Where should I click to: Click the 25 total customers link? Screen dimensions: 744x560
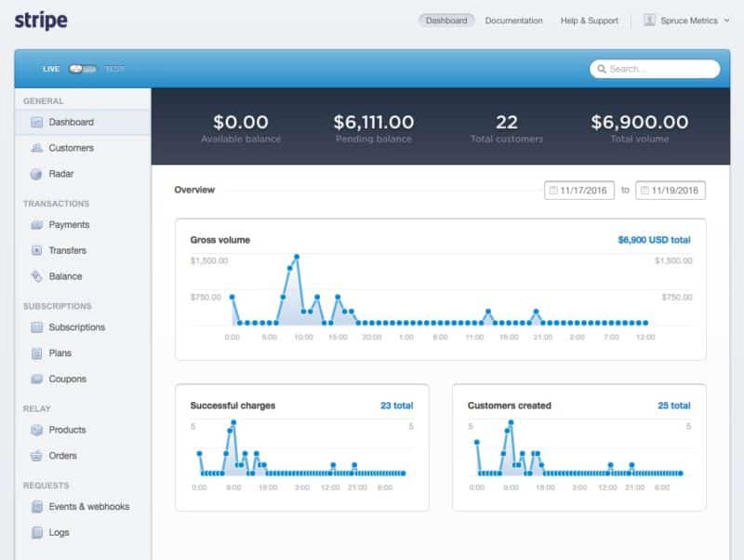(x=673, y=406)
